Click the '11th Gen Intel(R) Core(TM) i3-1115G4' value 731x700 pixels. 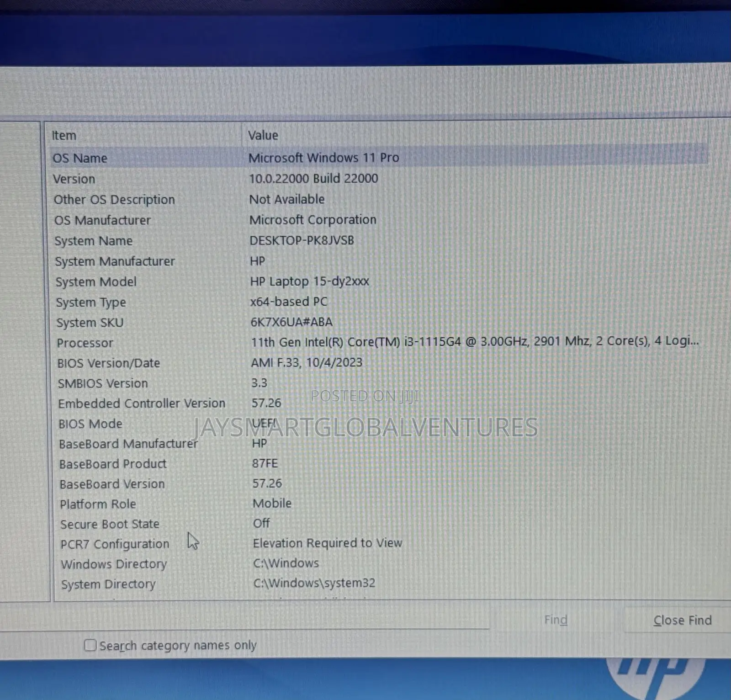tap(474, 341)
